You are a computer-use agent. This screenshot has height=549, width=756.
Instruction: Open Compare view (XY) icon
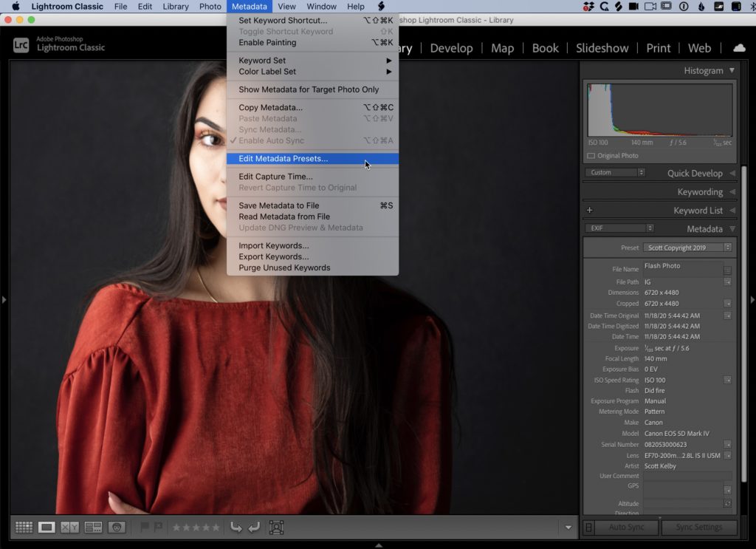[x=69, y=527]
